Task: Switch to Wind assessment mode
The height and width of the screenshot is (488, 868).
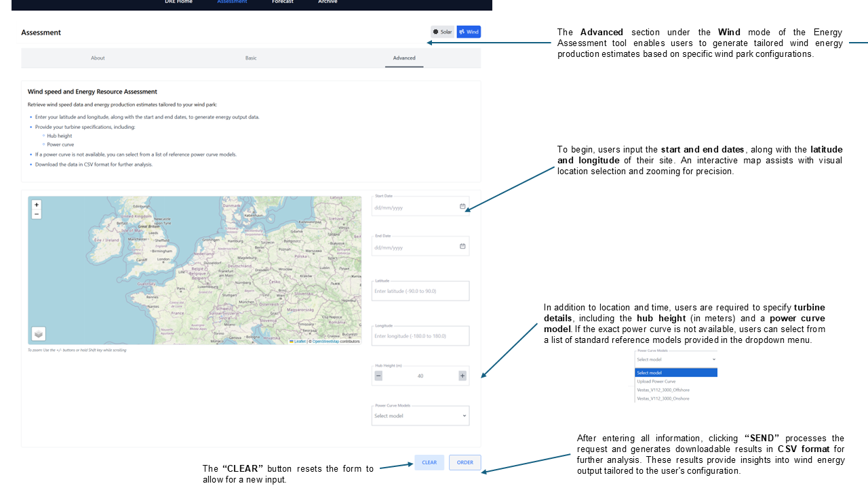Action: [469, 32]
